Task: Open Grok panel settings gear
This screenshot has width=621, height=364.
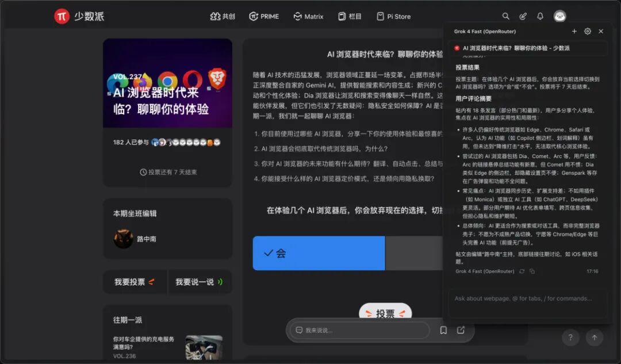Action: click(x=587, y=31)
